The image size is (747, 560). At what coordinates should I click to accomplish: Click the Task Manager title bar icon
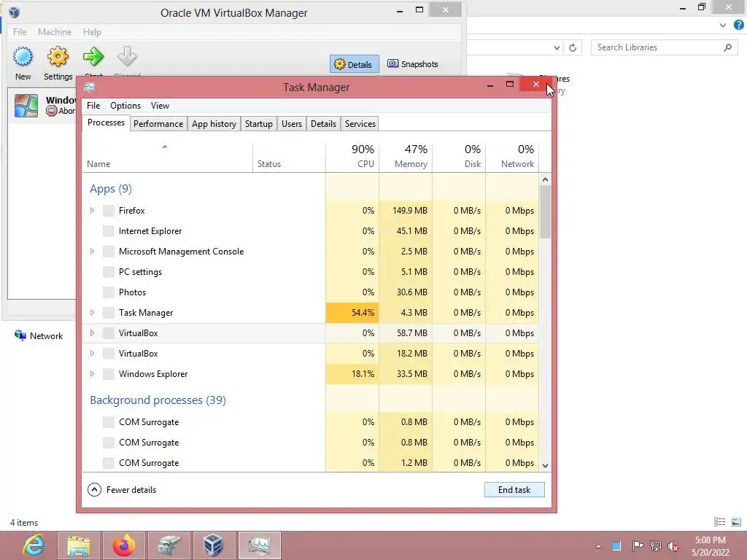coord(89,87)
